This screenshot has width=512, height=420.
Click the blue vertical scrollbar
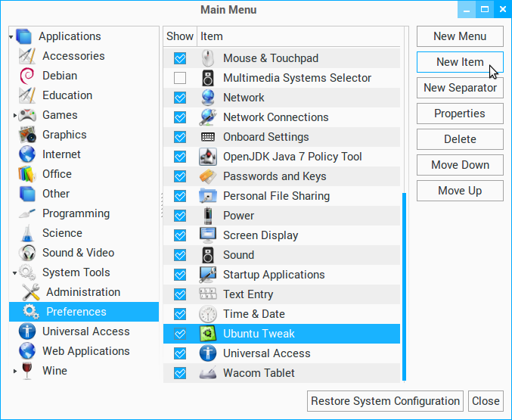404,286
